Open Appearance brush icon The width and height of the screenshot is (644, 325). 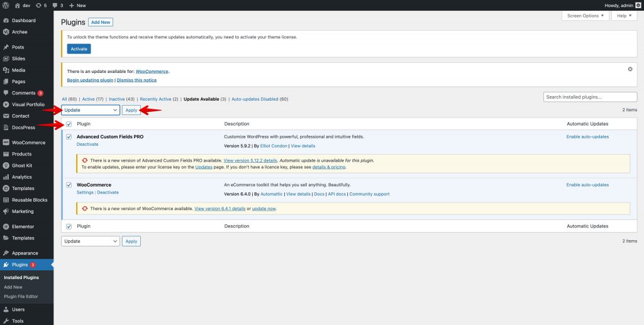pyautogui.click(x=6, y=253)
